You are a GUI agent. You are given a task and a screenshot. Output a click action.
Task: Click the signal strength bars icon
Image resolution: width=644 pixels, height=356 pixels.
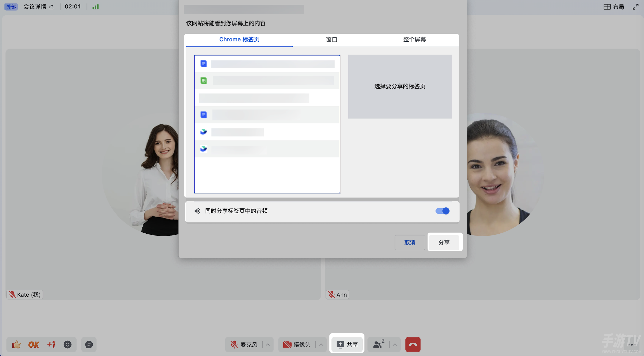96,7
